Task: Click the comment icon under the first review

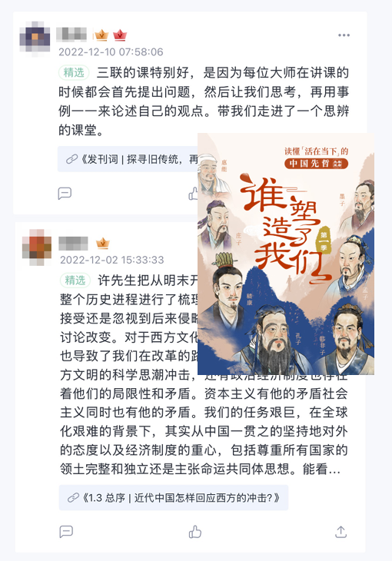Action: (x=65, y=193)
